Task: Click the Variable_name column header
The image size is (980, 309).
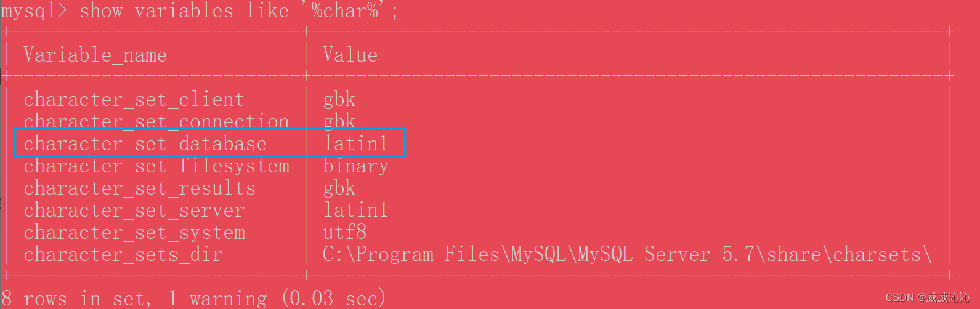Action: pyautogui.click(x=95, y=55)
